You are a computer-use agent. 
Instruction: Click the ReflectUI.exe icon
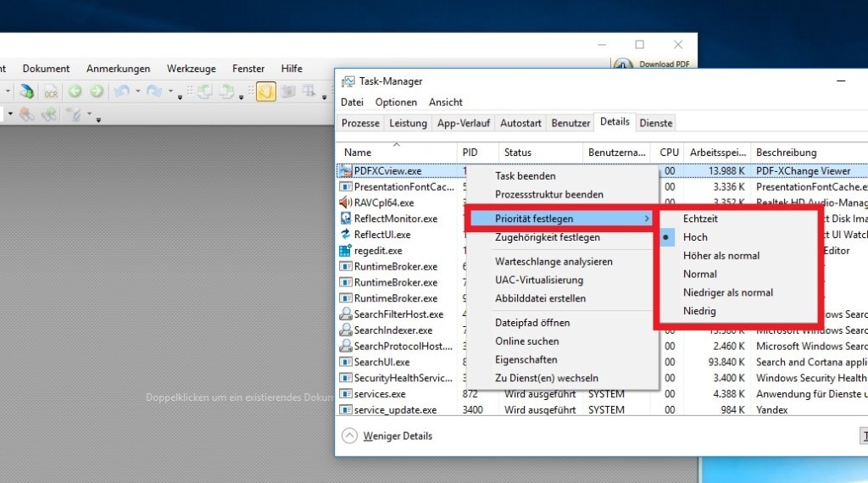pos(346,235)
